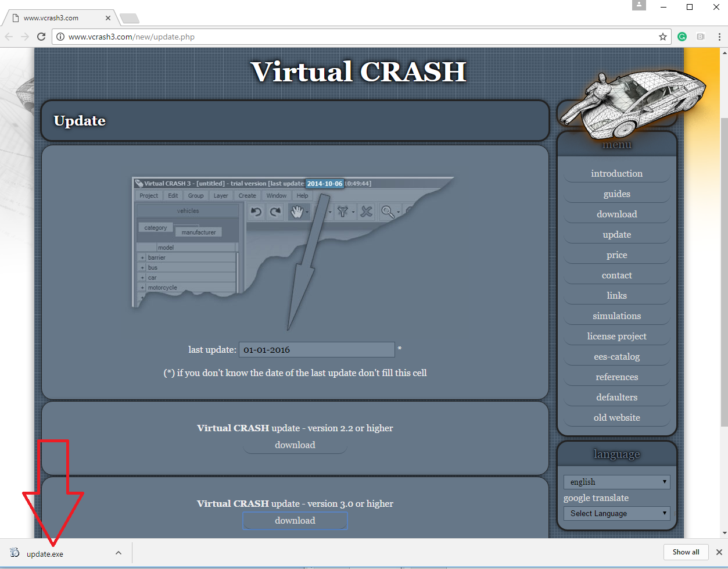Image resolution: width=728 pixels, height=569 pixels.
Task: Reload the page with the refresh icon
Action: pos(41,37)
